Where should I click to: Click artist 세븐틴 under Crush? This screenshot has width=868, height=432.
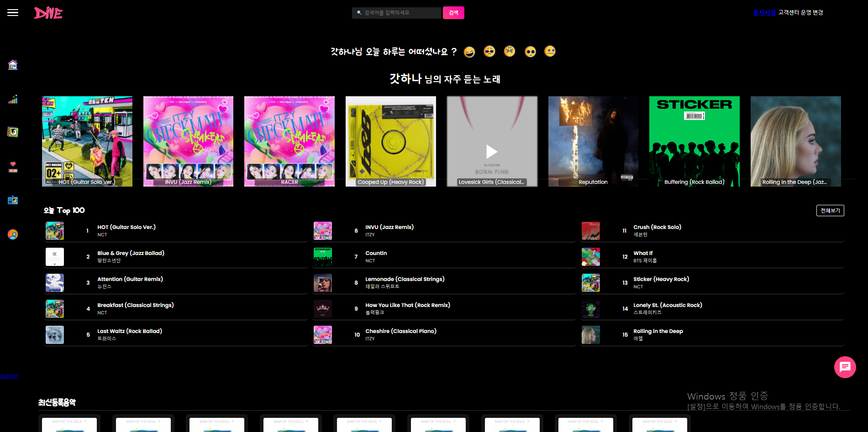point(641,234)
